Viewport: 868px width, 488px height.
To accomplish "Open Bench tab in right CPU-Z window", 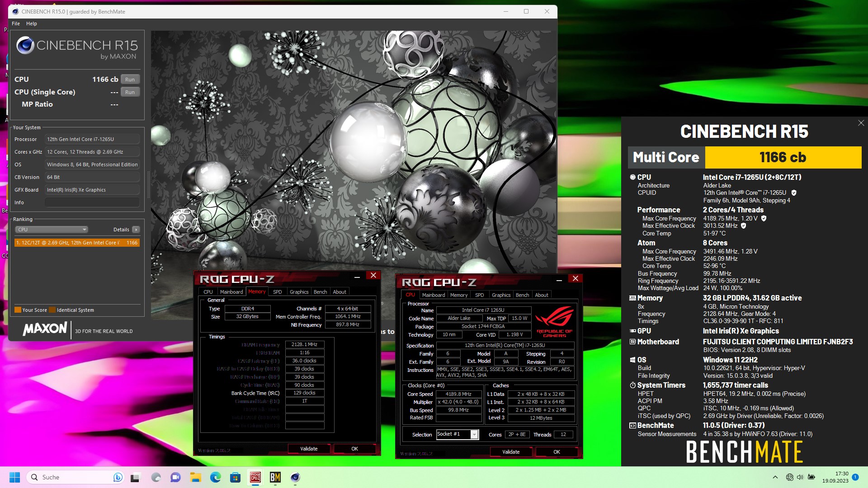I will (523, 295).
